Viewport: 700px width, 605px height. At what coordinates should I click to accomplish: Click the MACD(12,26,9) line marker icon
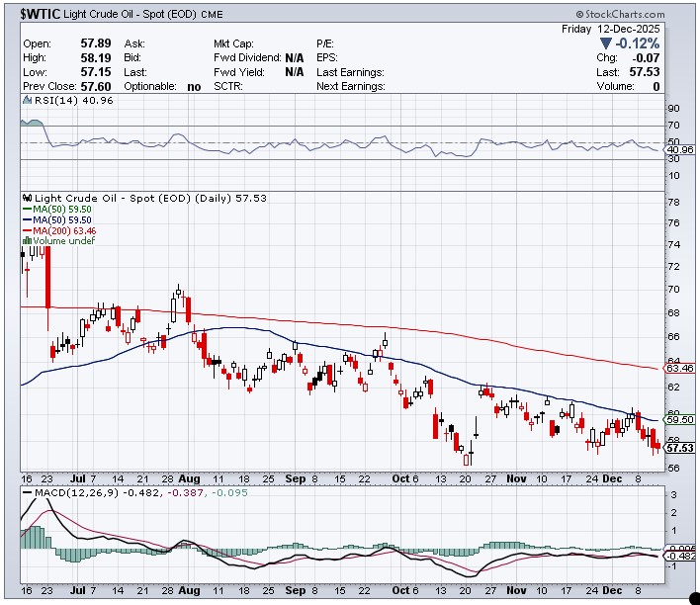27,491
